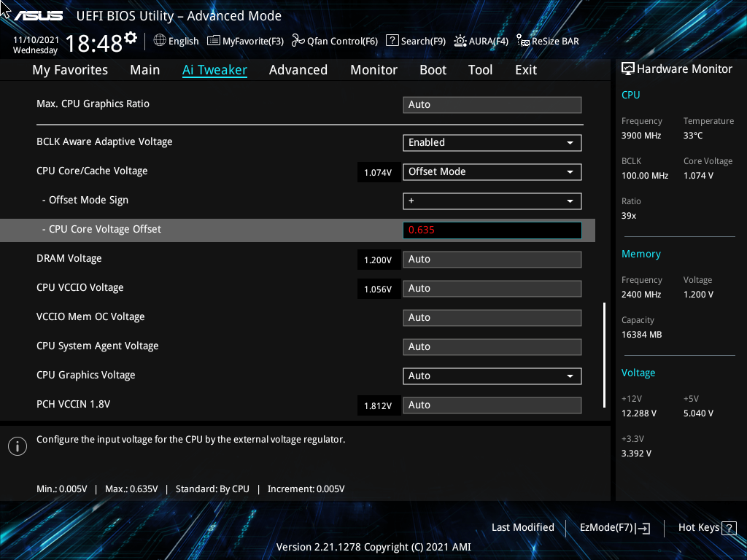Expand the CPU Graphics Voltage dropdown

492,376
